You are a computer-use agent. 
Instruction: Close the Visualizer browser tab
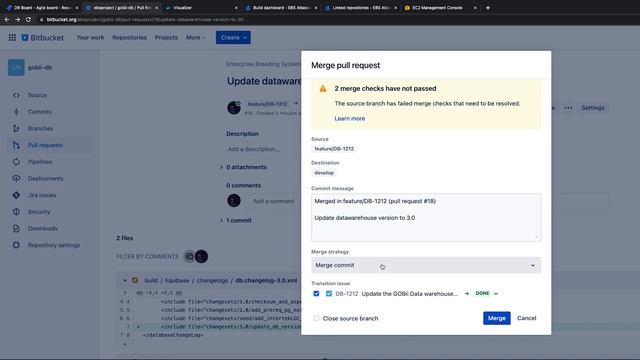tap(236, 8)
